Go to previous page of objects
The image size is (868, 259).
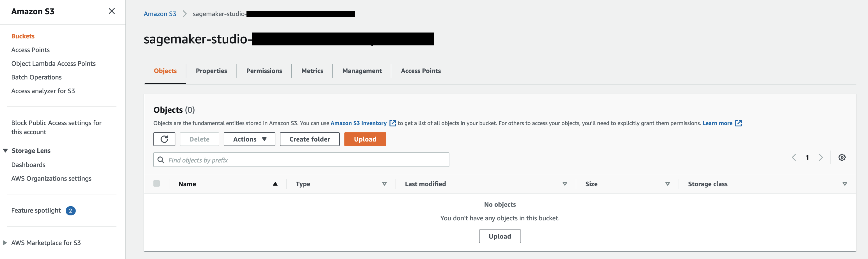[x=794, y=158]
